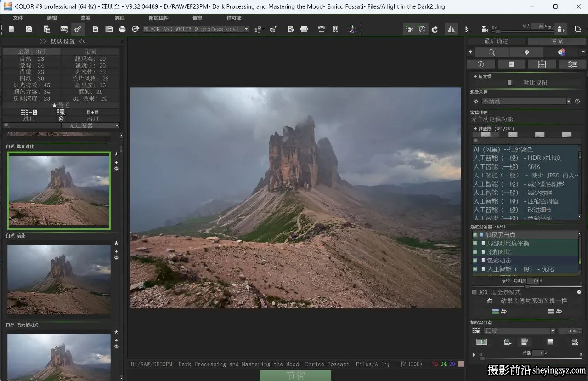Screen dimensions: 588x381
Task: Toggle the eye preview icon in toolbar
Action: coord(409,29)
